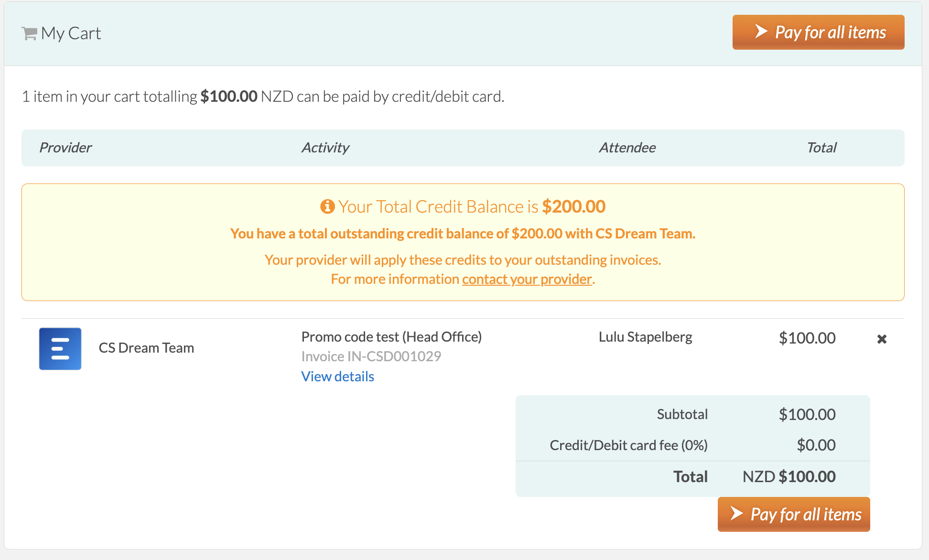Click the top Pay for all items button

(818, 32)
